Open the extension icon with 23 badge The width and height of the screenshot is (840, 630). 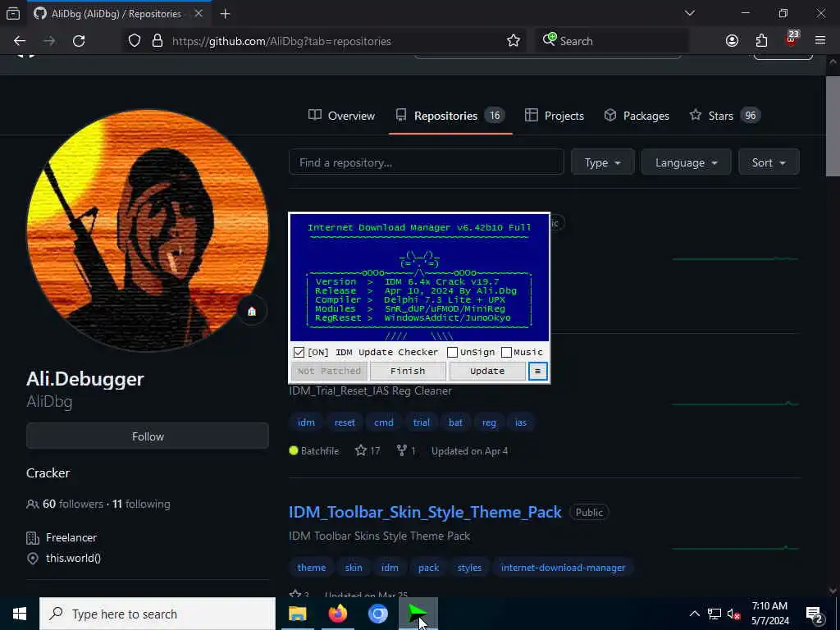(792, 39)
